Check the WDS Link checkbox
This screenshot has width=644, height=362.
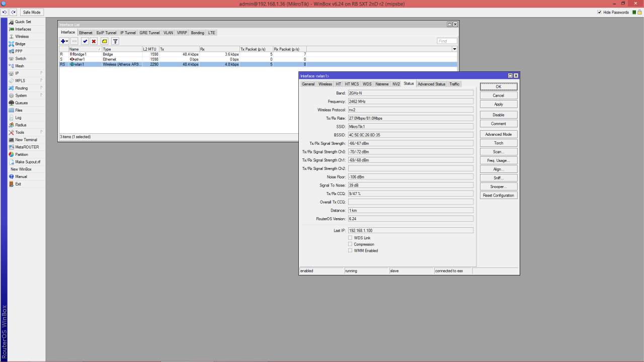coord(350,238)
